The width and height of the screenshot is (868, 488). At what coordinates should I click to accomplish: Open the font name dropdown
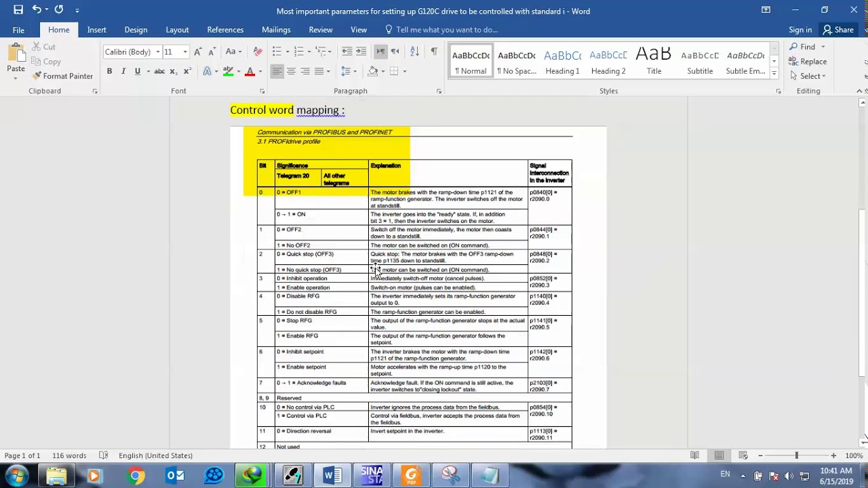coord(158,52)
